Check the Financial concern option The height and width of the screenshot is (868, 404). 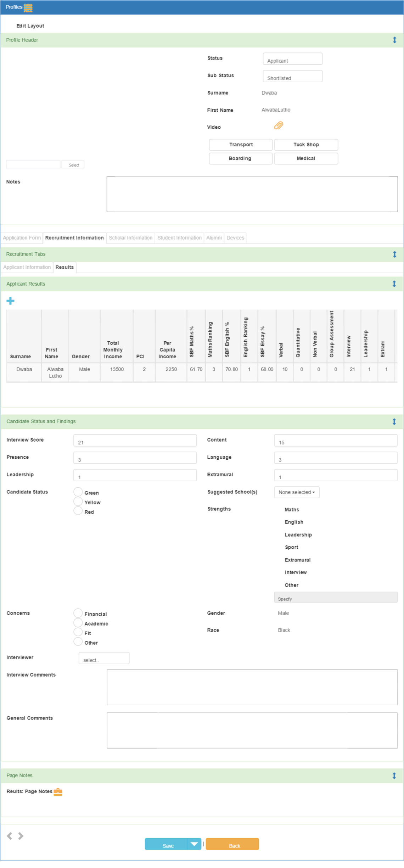tap(78, 613)
